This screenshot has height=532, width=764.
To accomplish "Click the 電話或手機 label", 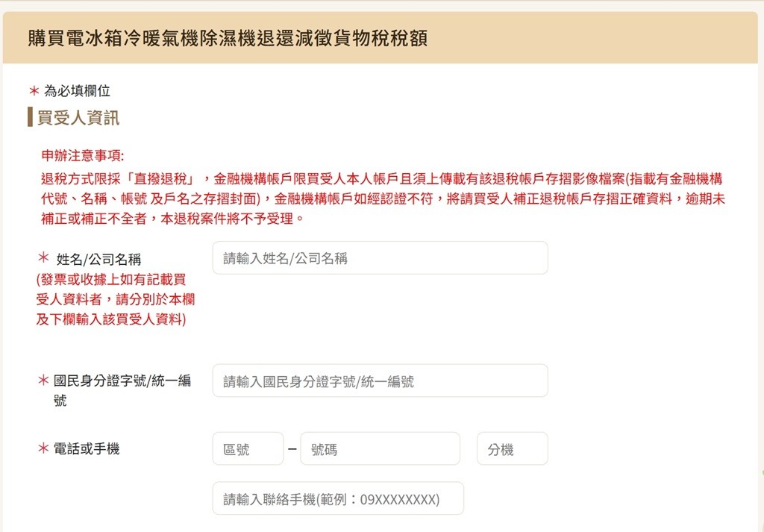I will 87,448.
